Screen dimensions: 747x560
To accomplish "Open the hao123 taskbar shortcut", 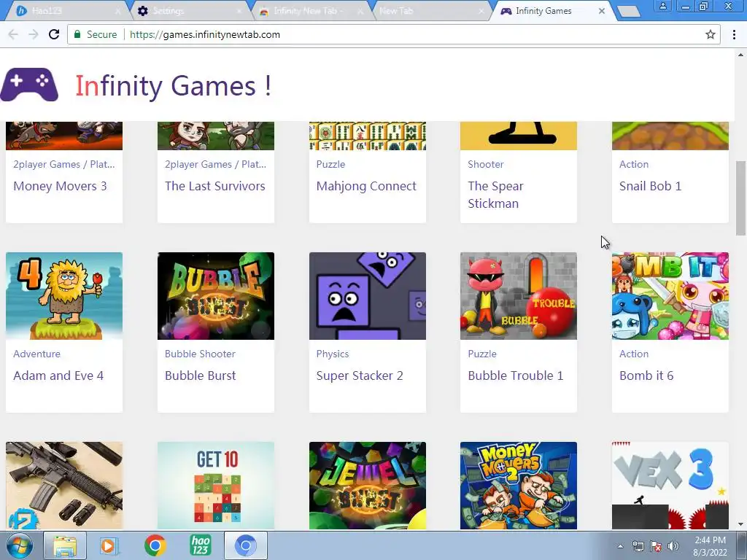I will (200, 545).
